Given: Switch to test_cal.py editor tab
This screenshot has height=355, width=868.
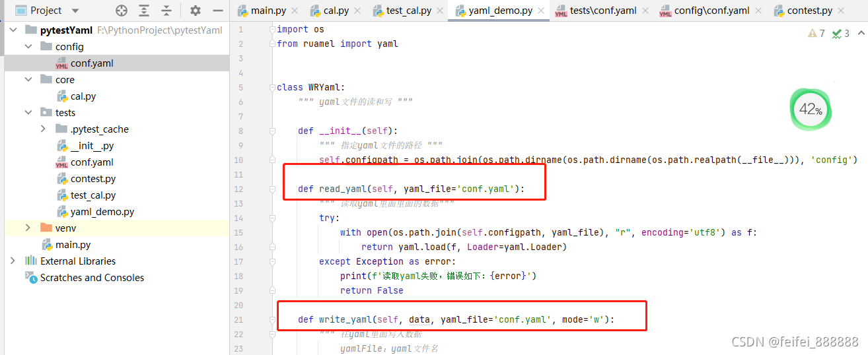Looking at the screenshot, I should tap(408, 11).
